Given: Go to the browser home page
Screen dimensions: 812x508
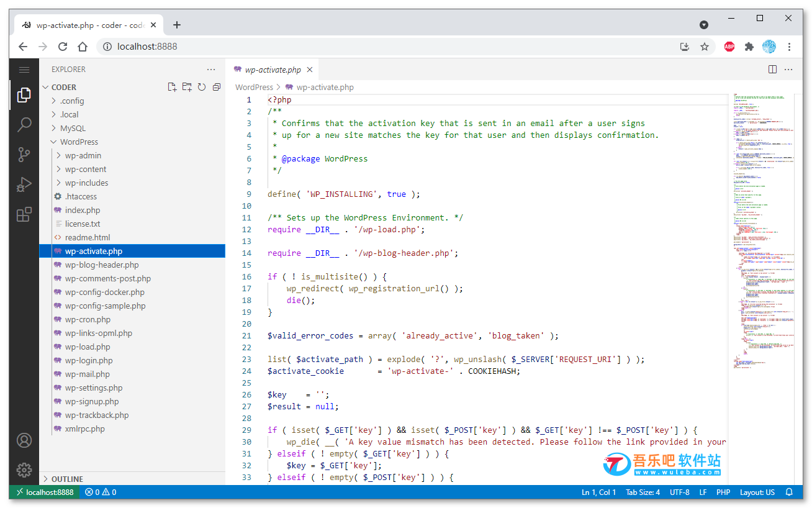Looking at the screenshot, I should click(x=83, y=47).
